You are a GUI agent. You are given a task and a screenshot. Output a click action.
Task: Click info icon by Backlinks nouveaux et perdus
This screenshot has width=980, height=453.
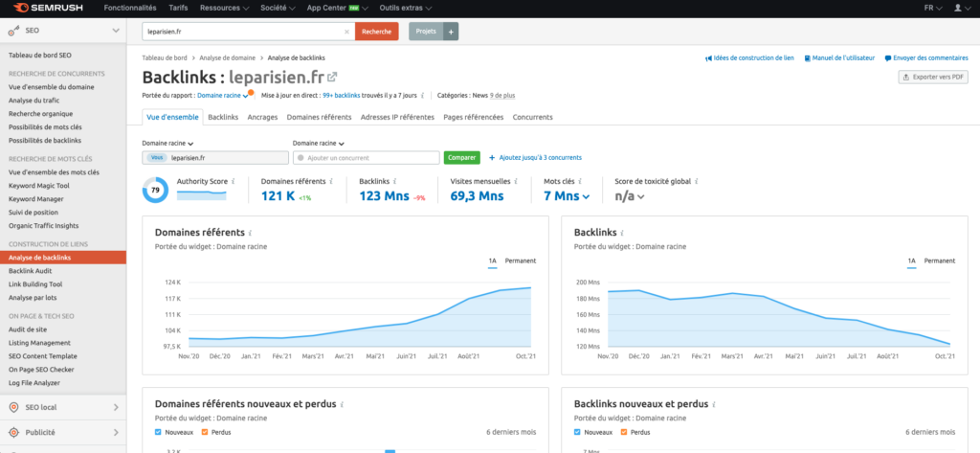pos(714,404)
